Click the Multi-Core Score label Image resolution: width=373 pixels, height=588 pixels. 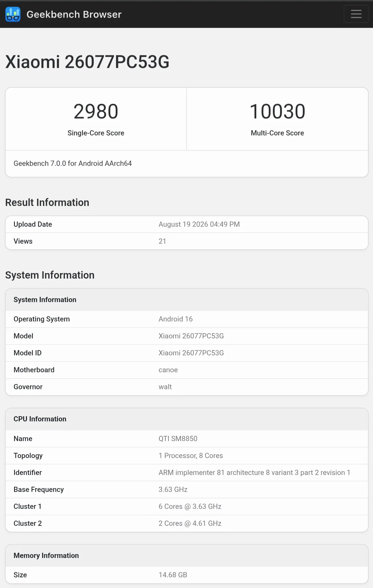(277, 133)
